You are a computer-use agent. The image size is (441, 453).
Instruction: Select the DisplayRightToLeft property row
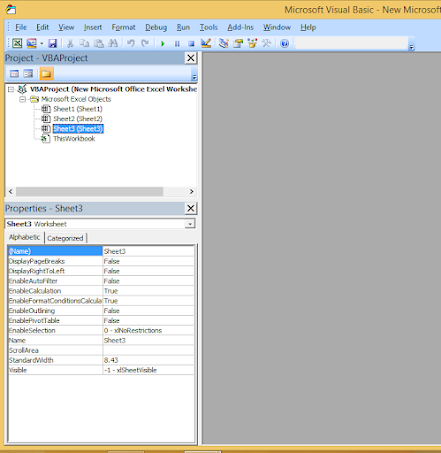101,271
